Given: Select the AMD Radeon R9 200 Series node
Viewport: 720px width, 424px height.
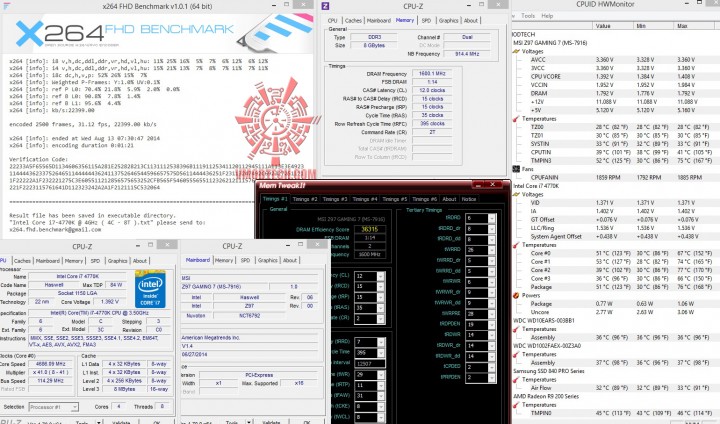Looking at the screenshot, I should 546,396.
